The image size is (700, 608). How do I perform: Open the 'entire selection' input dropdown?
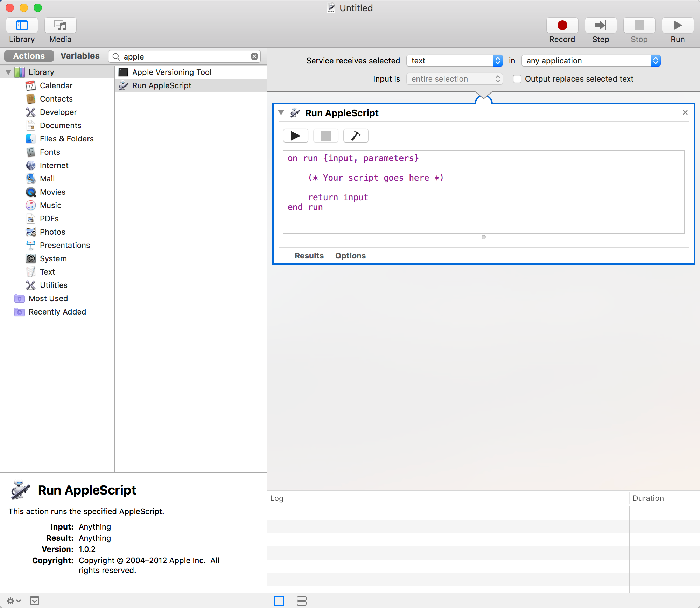(455, 79)
